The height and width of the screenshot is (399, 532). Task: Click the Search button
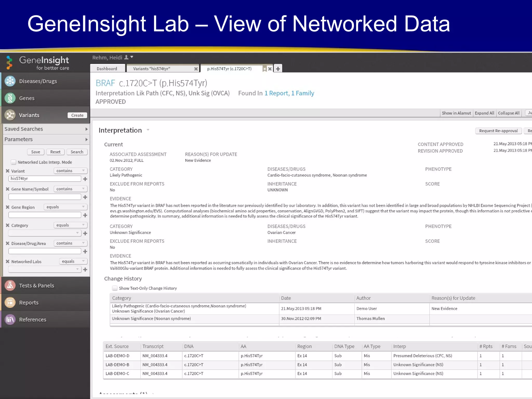pos(77,152)
